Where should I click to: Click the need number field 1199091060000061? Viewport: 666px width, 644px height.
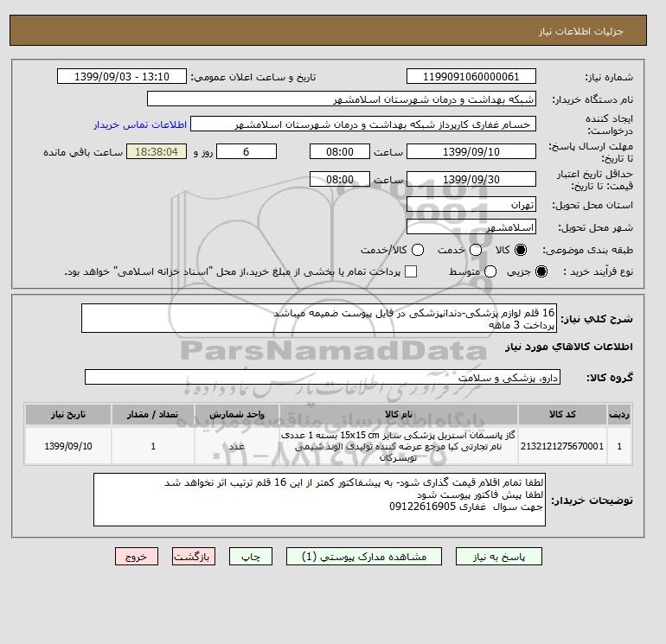pyautogui.click(x=471, y=77)
